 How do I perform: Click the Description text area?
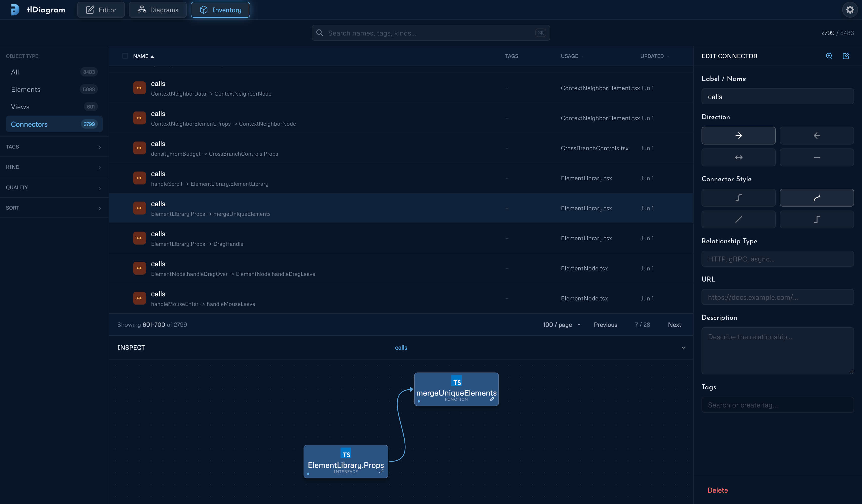(778, 351)
